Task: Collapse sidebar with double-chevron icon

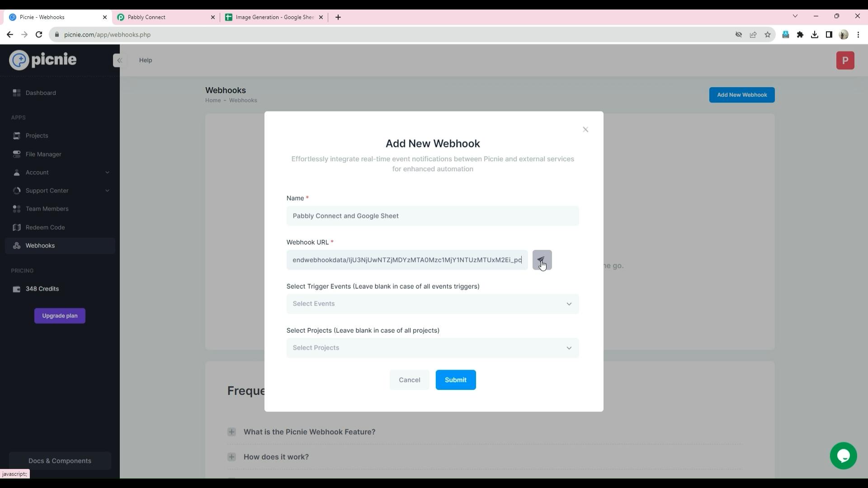Action: pyautogui.click(x=119, y=60)
